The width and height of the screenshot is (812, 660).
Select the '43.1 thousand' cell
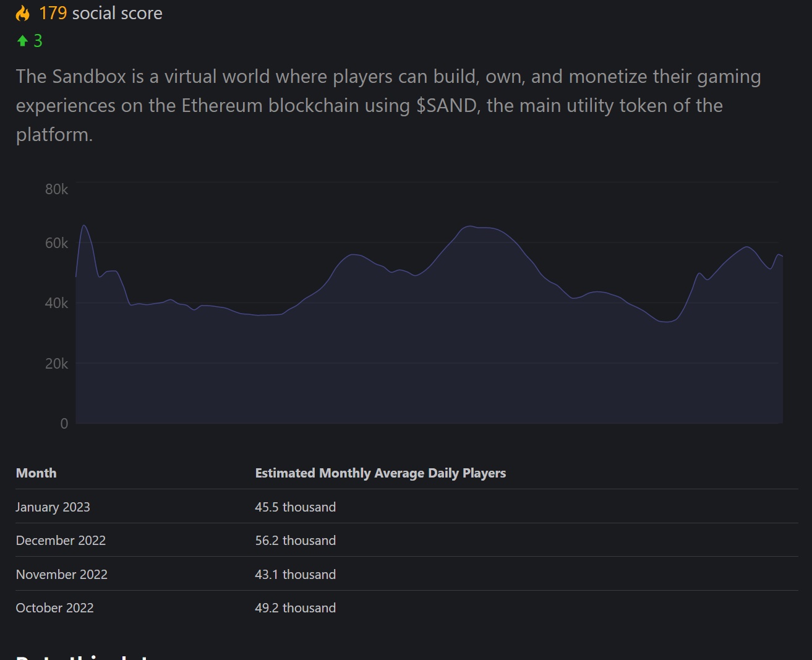tap(295, 575)
